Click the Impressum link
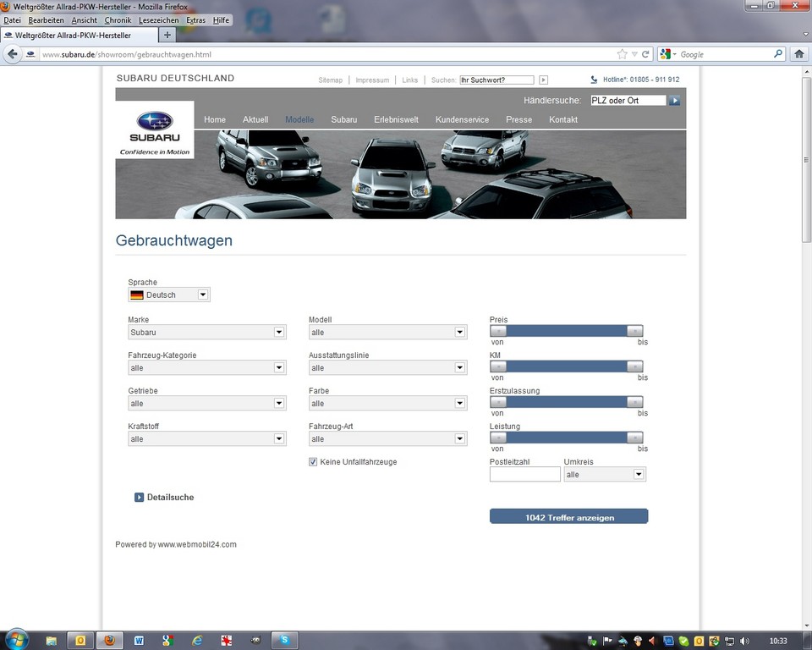Image resolution: width=812 pixels, height=650 pixels. coord(372,80)
